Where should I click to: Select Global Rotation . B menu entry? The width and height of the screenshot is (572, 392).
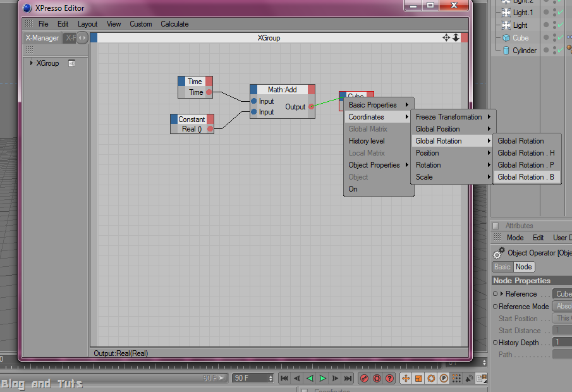(x=526, y=177)
